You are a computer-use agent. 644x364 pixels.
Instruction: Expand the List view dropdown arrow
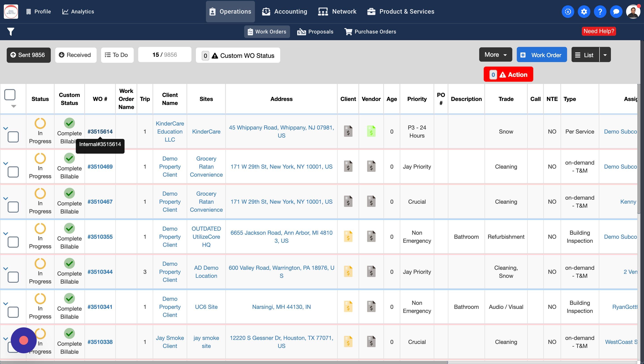pyautogui.click(x=605, y=55)
